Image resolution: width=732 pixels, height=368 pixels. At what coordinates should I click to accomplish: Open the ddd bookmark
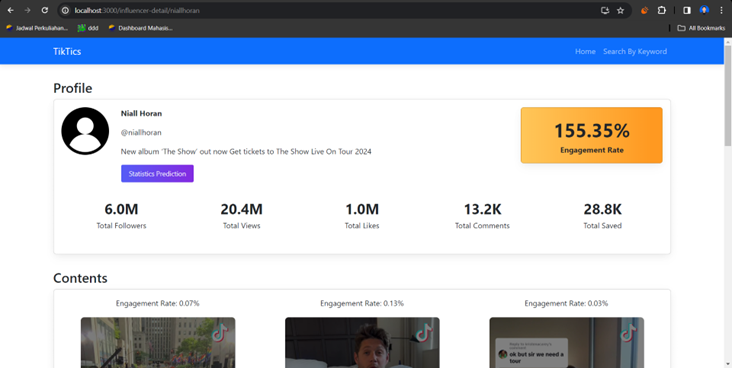point(88,28)
